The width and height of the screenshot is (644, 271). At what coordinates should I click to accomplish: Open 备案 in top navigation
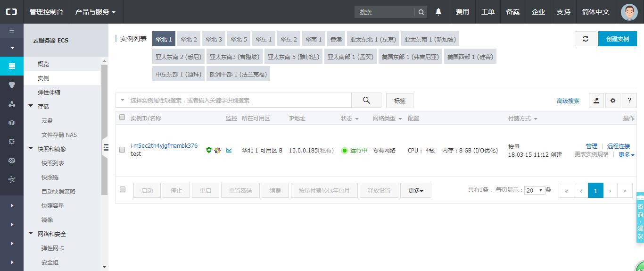[x=513, y=12]
